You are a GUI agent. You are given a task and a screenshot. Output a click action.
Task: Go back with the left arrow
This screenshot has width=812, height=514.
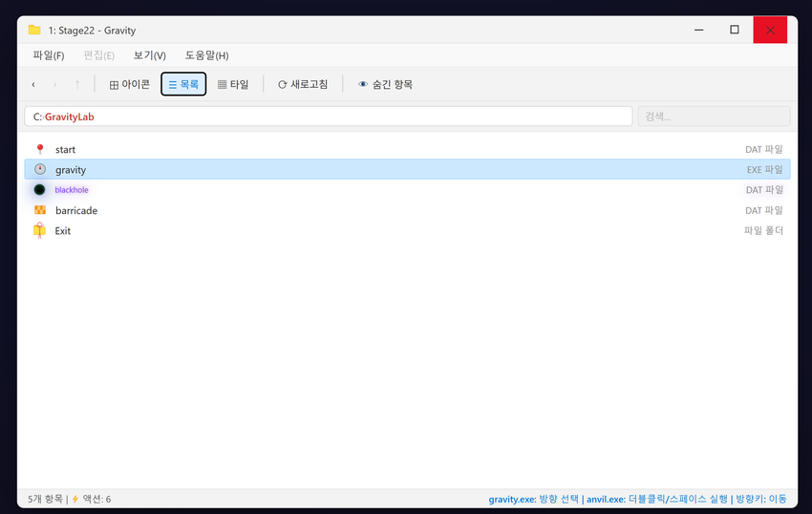(x=33, y=84)
